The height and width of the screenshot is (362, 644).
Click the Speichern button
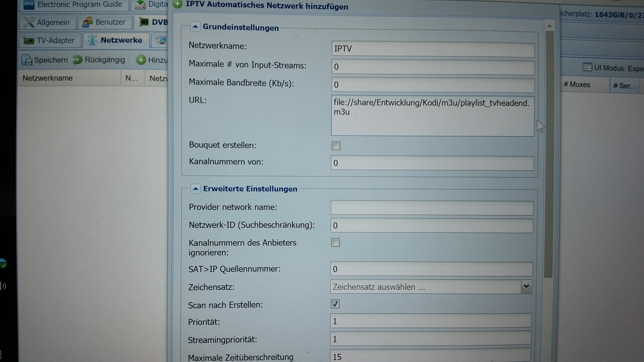point(45,60)
